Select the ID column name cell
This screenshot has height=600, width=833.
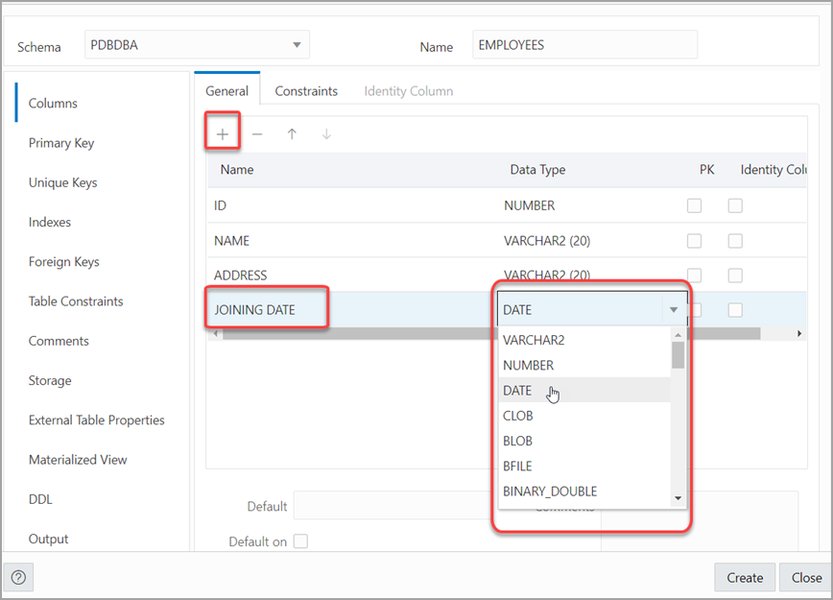pos(352,206)
